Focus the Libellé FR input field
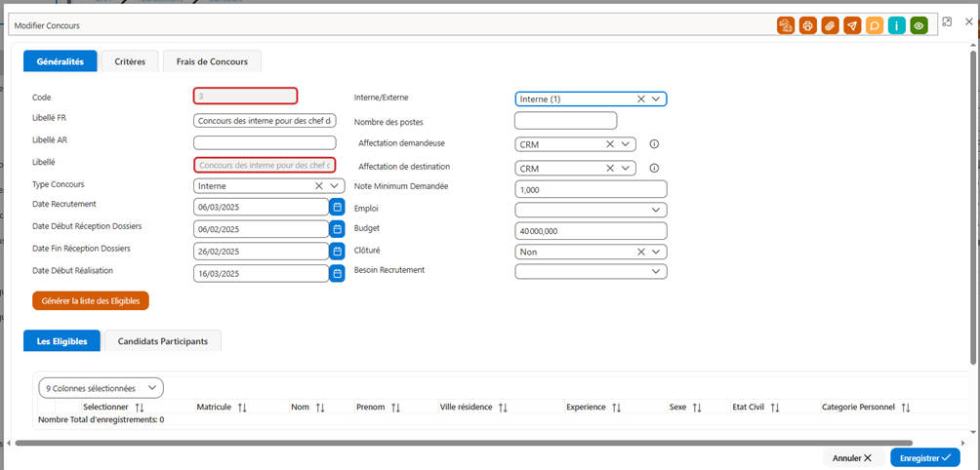This screenshot has height=470, width=980. (265, 121)
